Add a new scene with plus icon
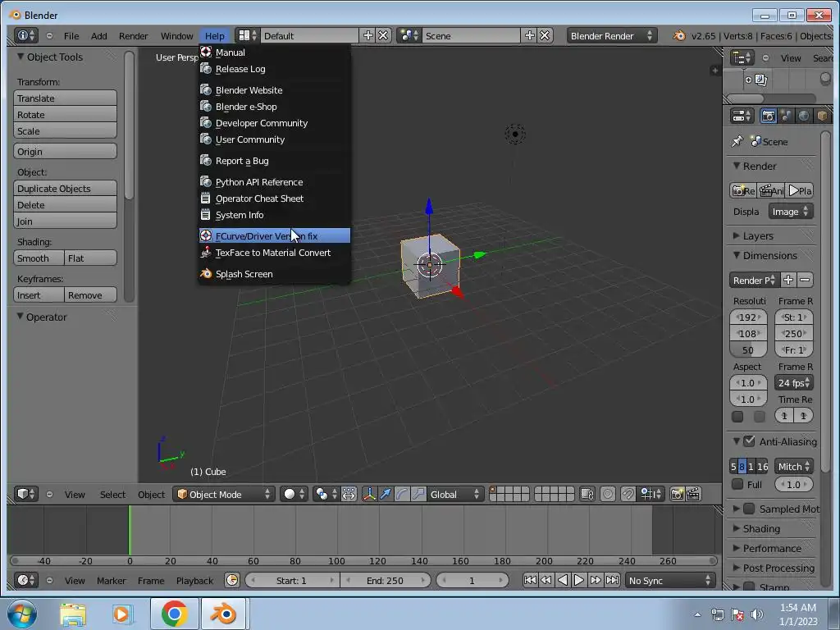This screenshot has height=630, width=840. 530,36
